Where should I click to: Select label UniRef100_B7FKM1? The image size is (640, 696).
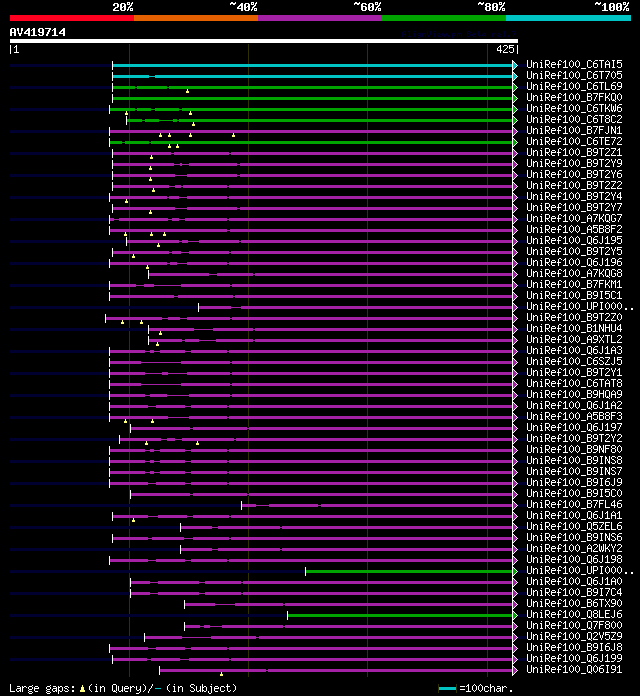574,285
